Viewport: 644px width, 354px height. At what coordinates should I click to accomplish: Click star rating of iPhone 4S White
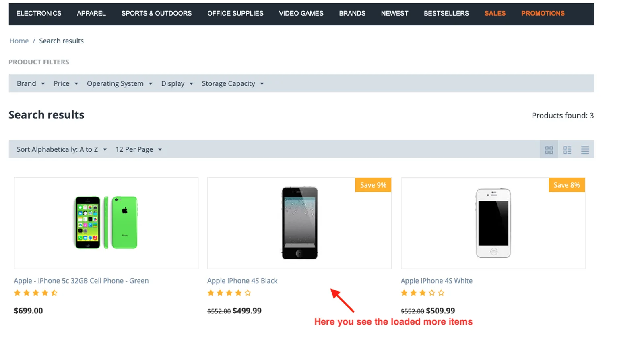pyautogui.click(x=423, y=293)
